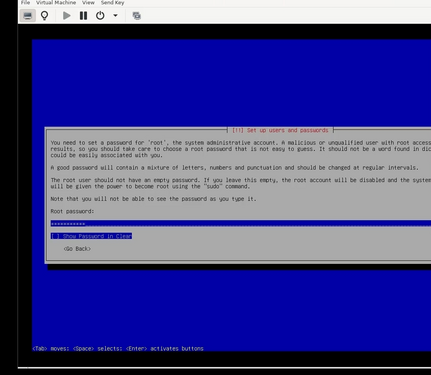
Task: Open the Send Key menu
Action: coord(113,3)
